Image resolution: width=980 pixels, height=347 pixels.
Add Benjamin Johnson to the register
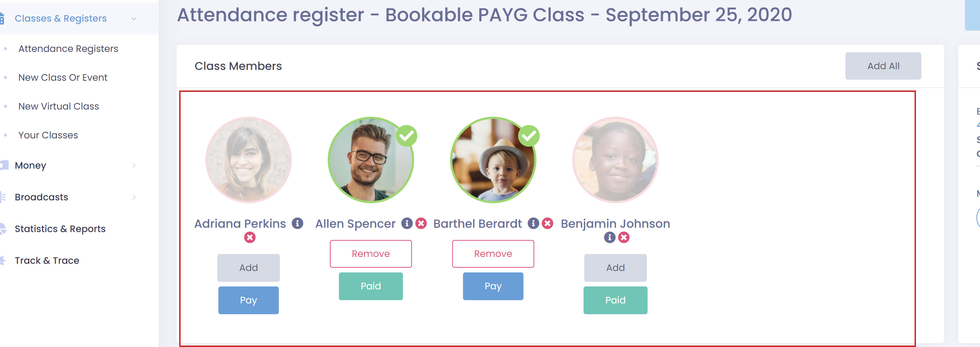[x=615, y=268]
